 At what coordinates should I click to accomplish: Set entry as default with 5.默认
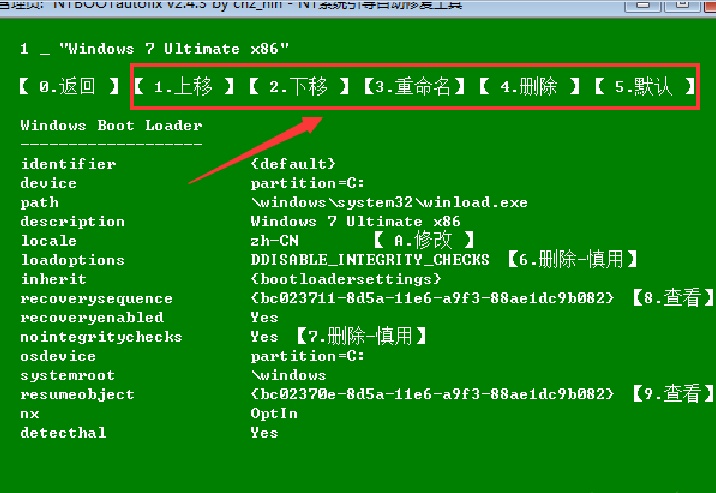645,86
